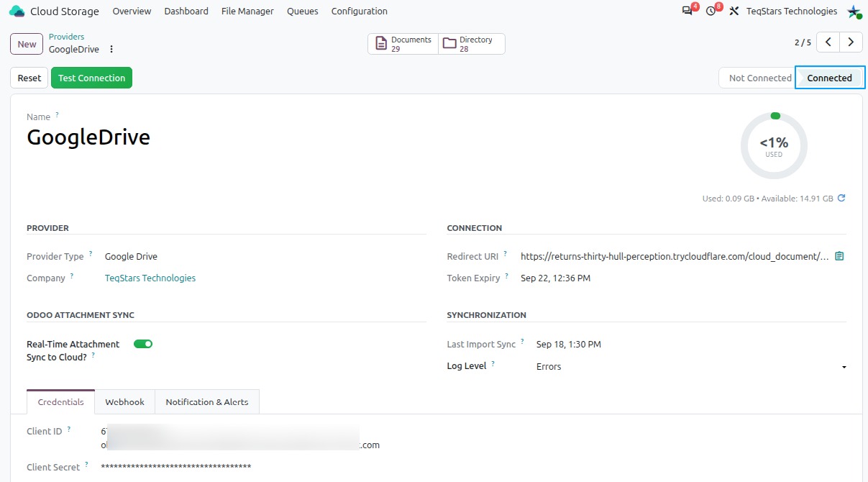Switch to the Notification & Alerts tab
Viewport: 868px width, 482px height.
[x=207, y=402]
